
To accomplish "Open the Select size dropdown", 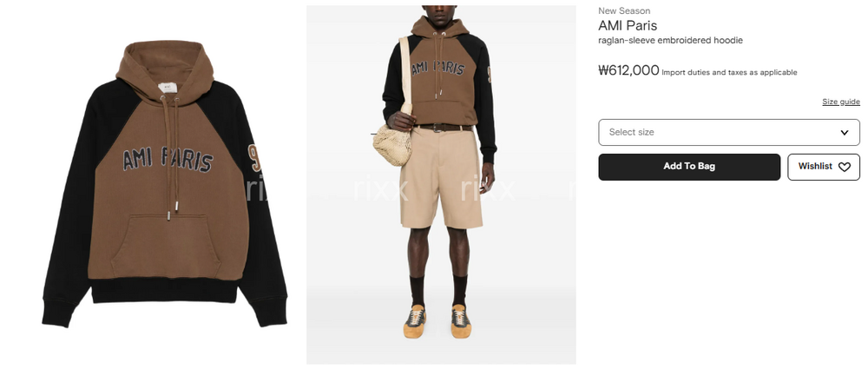I will coord(729,133).
